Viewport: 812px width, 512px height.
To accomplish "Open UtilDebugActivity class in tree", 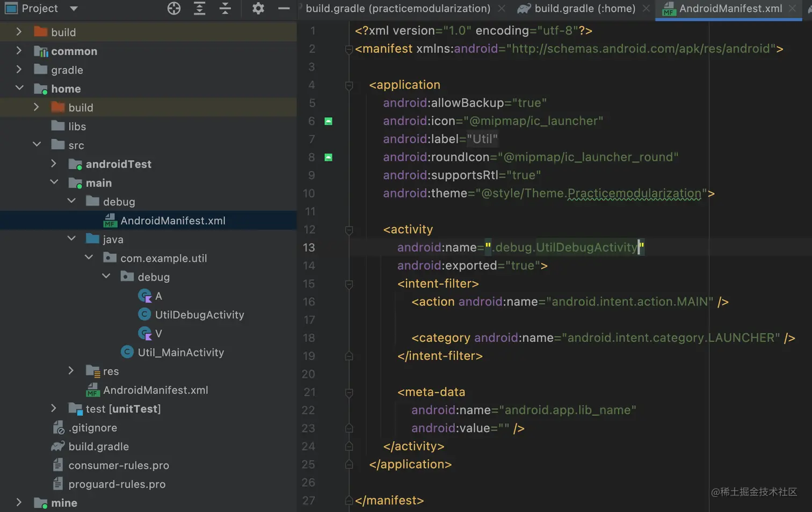I will pyautogui.click(x=199, y=315).
